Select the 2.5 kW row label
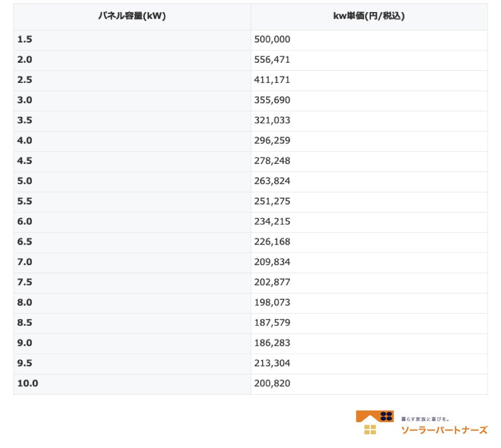Image resolution: width=501 pixels, height=448 pixels. [25, 80]
